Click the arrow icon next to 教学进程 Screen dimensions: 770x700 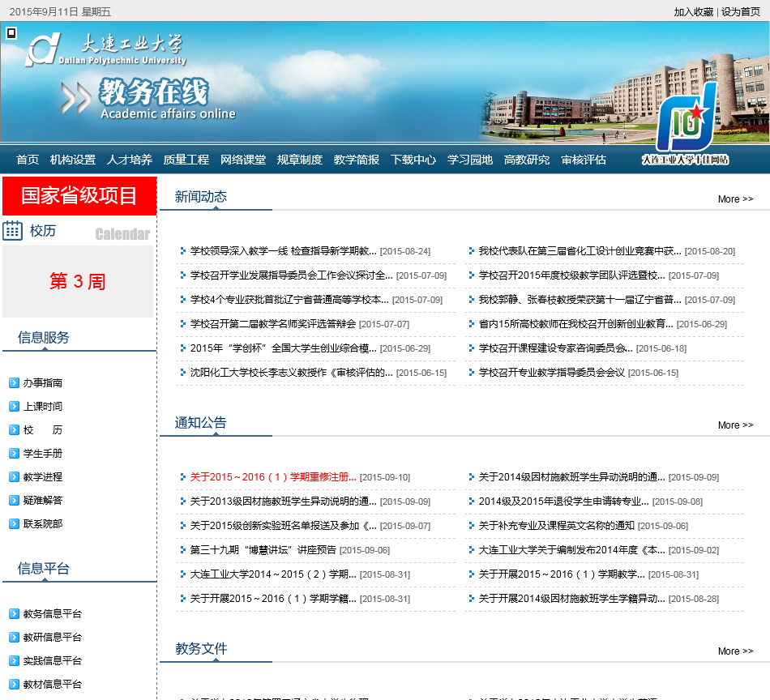click(x=15, y=476)
